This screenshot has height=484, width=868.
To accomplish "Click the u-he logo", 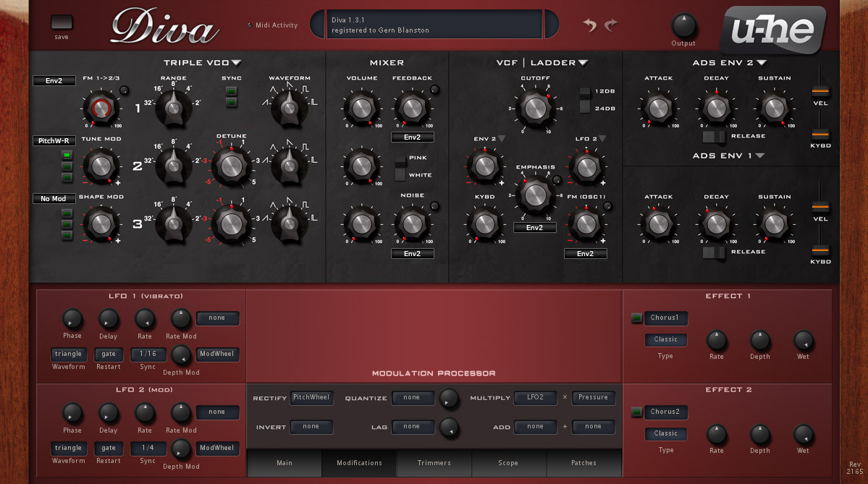I will coord(774,30).
